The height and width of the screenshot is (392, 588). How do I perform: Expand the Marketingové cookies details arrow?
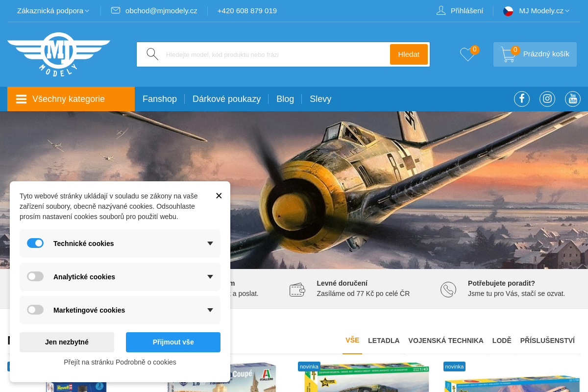point(210,310)
